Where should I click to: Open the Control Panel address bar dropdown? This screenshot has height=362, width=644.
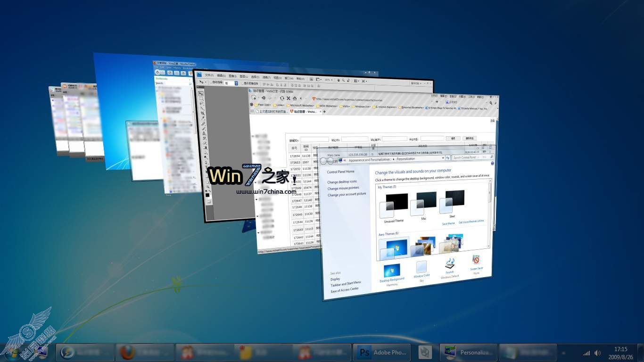[x=443, y=158]
